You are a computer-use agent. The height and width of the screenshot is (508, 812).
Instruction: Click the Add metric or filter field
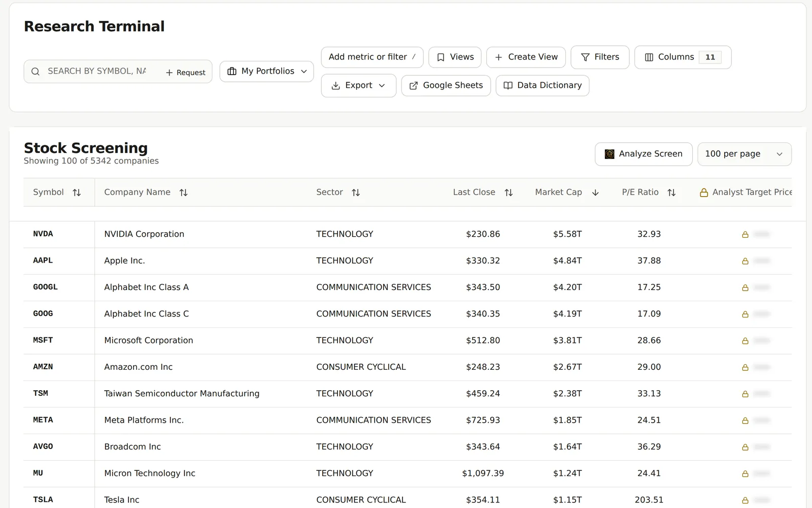pyautogui.click(x=372, y=57)
